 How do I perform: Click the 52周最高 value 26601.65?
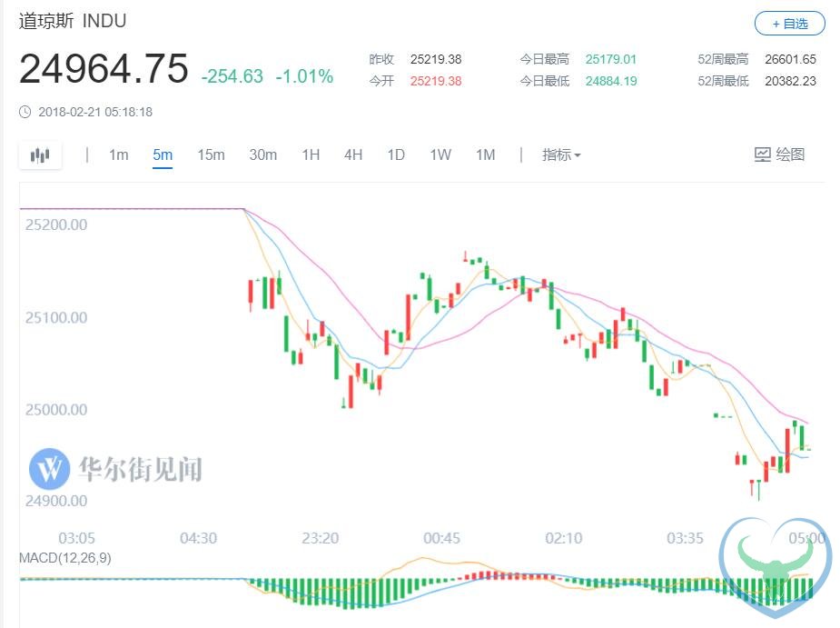790,59
